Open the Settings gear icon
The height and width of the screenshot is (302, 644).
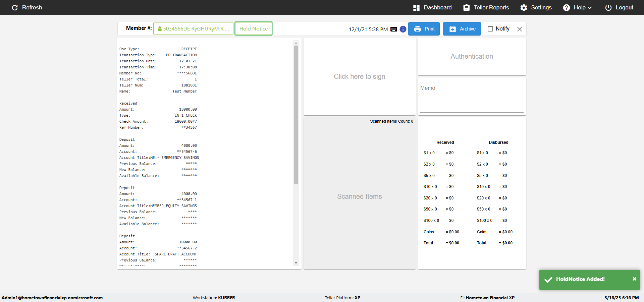524,7
